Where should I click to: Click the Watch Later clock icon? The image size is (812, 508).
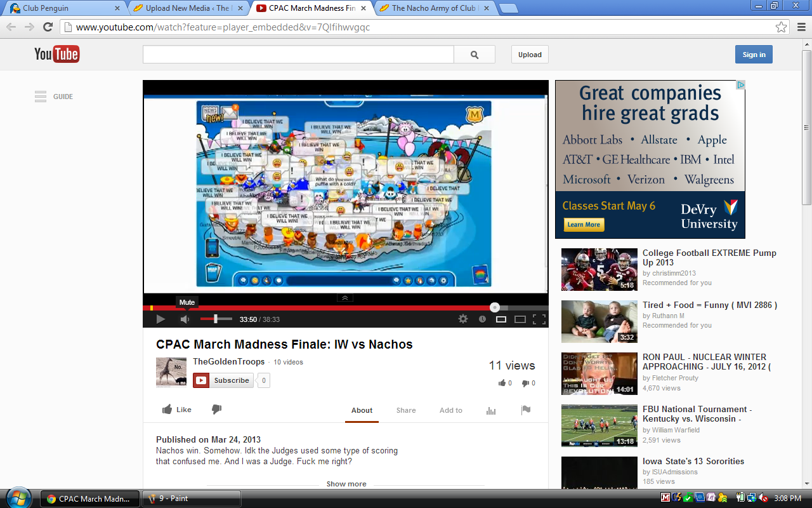482,319
